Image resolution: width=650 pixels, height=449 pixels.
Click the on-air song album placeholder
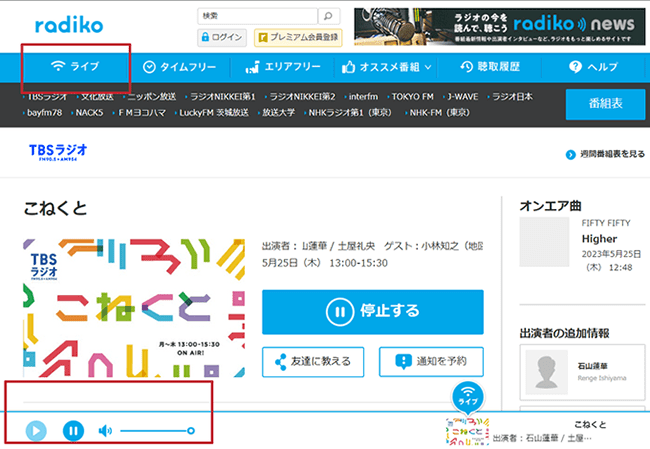(x=544, y=242)
